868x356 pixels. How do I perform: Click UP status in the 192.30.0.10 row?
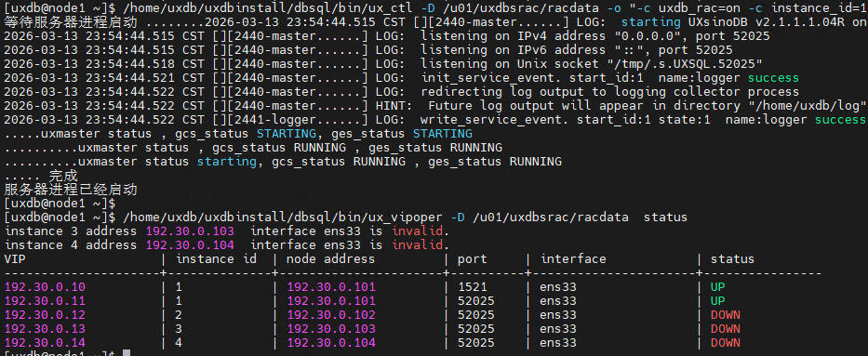click(x=718, y=287)
